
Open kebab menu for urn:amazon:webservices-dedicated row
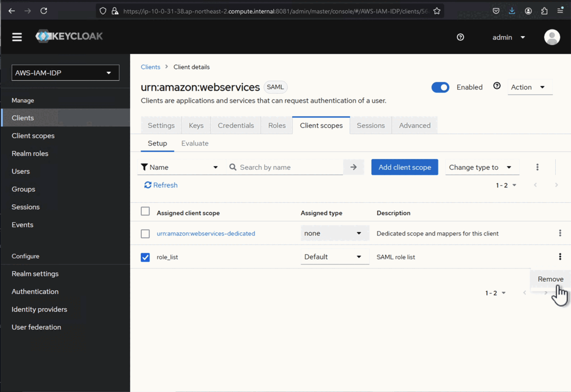point(560,233)
